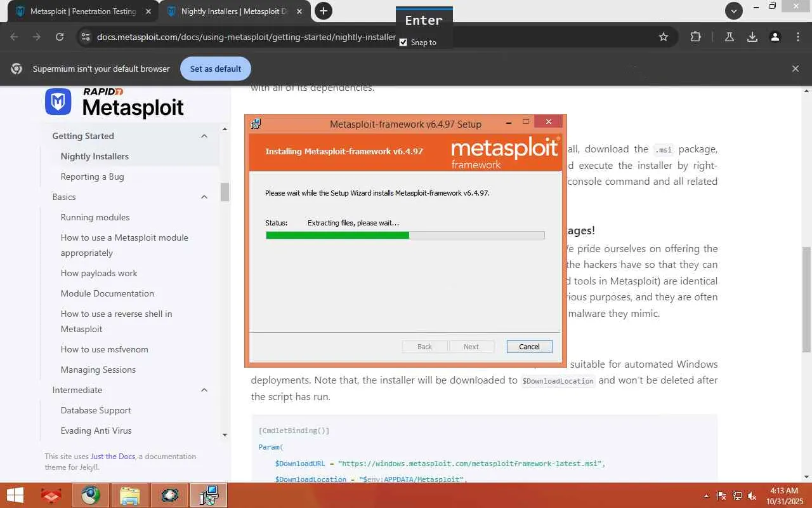The image size is (812, 508).
Task: Click the address bar URL field
Action: point(246,37)
